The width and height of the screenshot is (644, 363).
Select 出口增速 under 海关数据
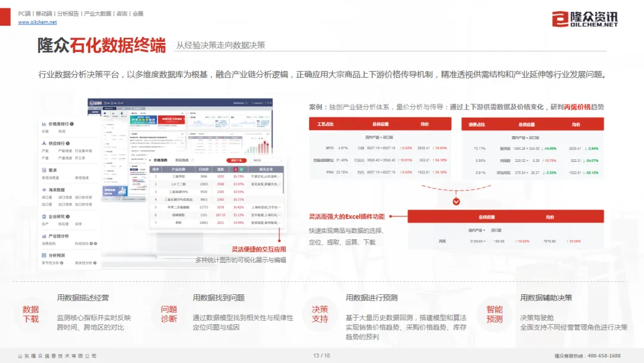[65, 204]
